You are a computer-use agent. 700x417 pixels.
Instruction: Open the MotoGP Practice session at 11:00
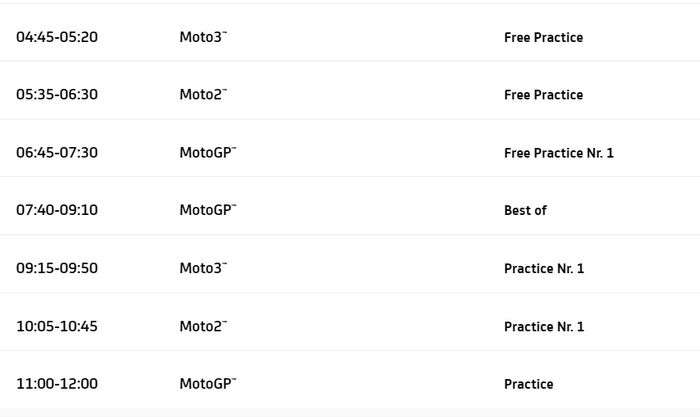tap(528, 384)
